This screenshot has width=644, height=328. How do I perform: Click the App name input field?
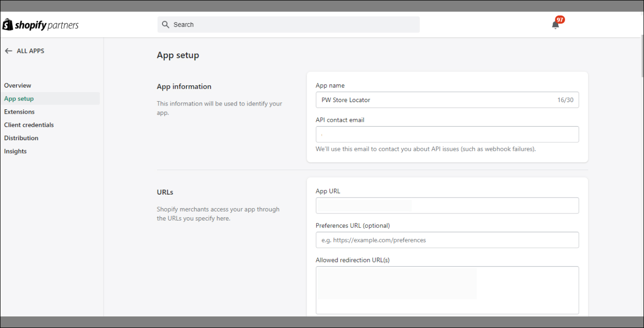pos(447,100)
